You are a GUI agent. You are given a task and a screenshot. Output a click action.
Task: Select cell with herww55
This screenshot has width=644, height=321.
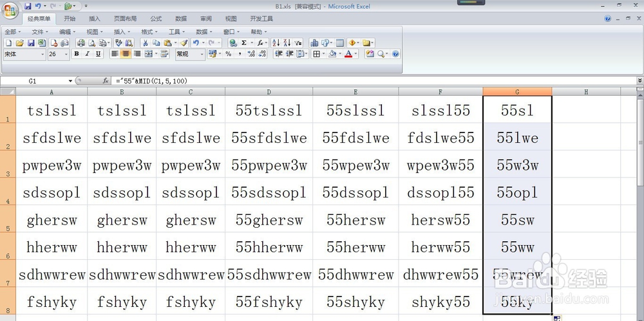(x=440, y=246)
